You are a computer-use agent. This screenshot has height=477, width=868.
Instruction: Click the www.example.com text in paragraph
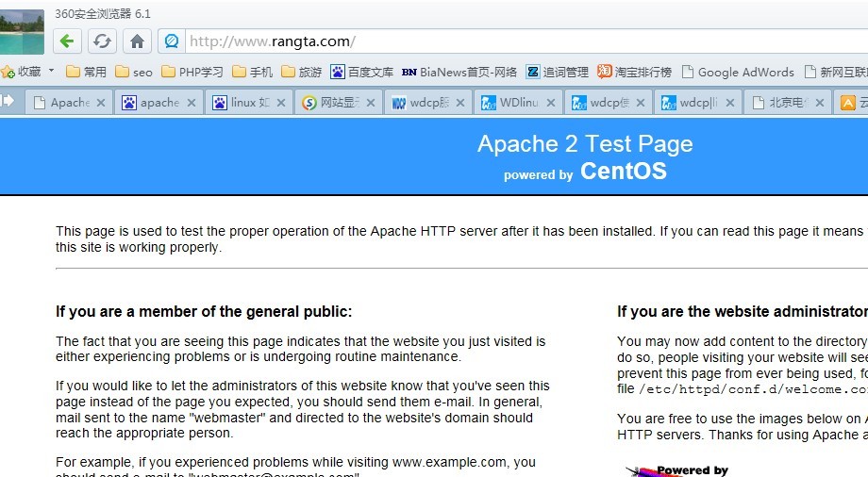[449, 462]
